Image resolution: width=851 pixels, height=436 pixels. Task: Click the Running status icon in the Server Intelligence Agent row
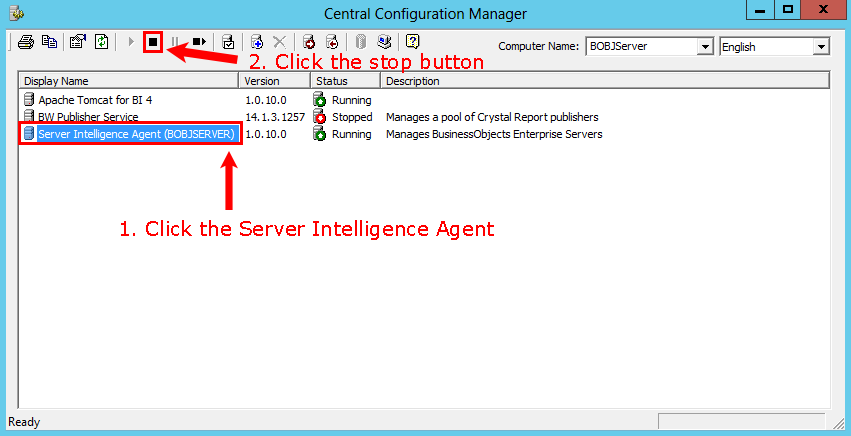320,134
